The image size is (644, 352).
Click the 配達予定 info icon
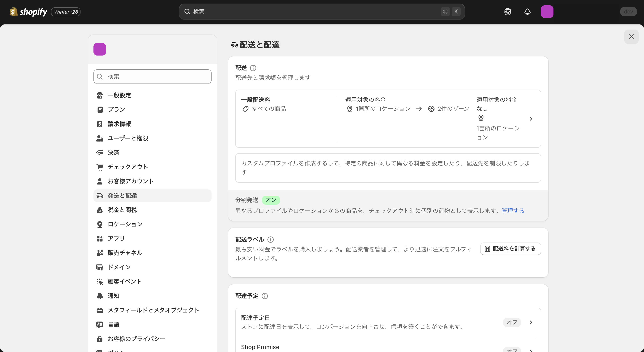265,296
